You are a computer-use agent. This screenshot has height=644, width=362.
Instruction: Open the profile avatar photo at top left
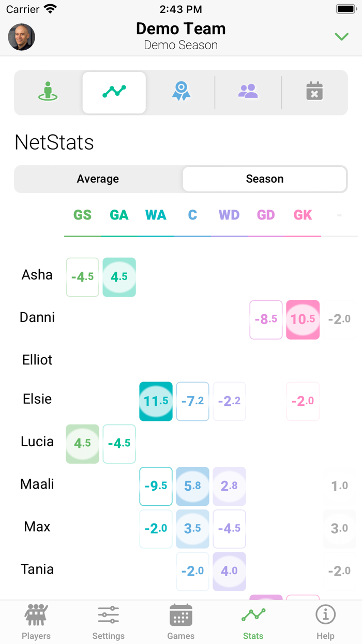[21, 37]
